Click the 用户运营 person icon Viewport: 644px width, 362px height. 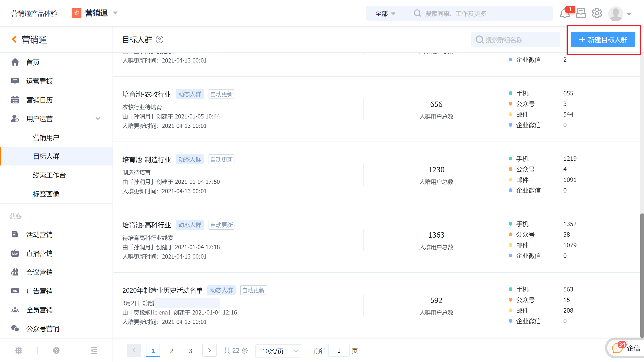(15, 118)
